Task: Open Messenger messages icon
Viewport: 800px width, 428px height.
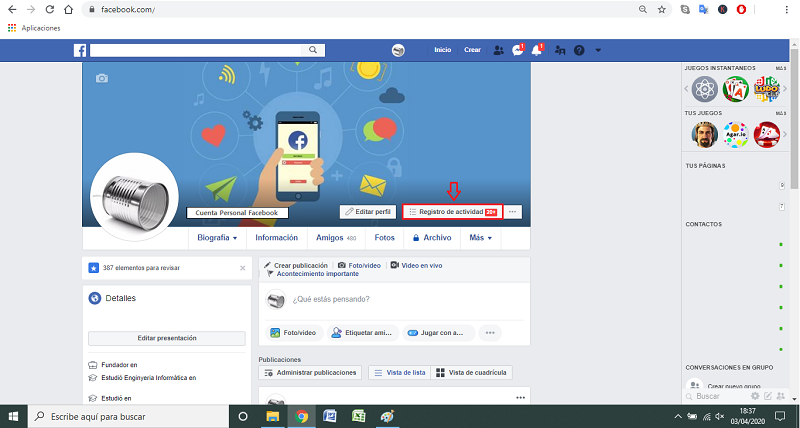Action: (x=517, y=51)
